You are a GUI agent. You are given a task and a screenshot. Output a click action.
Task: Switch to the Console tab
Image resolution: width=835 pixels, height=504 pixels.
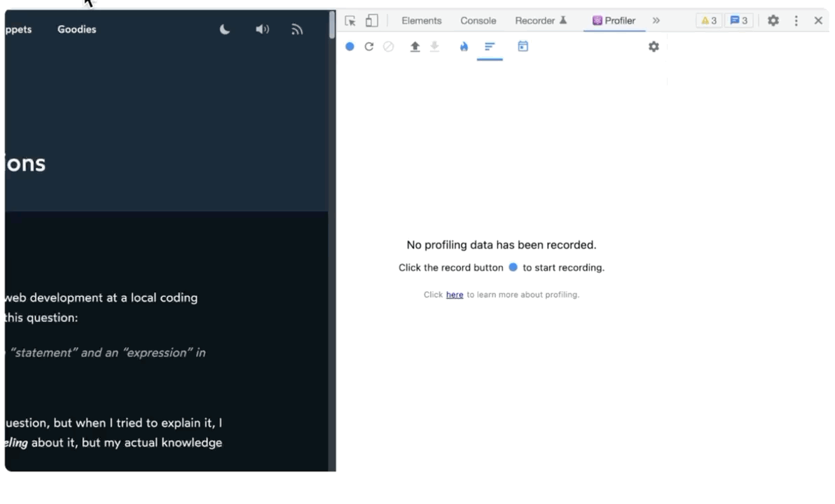click(x=478, y=21)
